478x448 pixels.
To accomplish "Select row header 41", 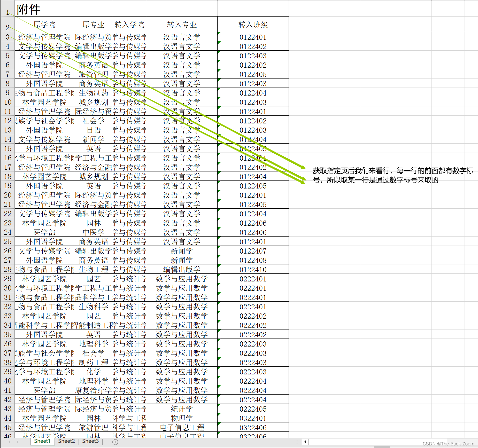I will pyautogui.click(x=7, y=390).
